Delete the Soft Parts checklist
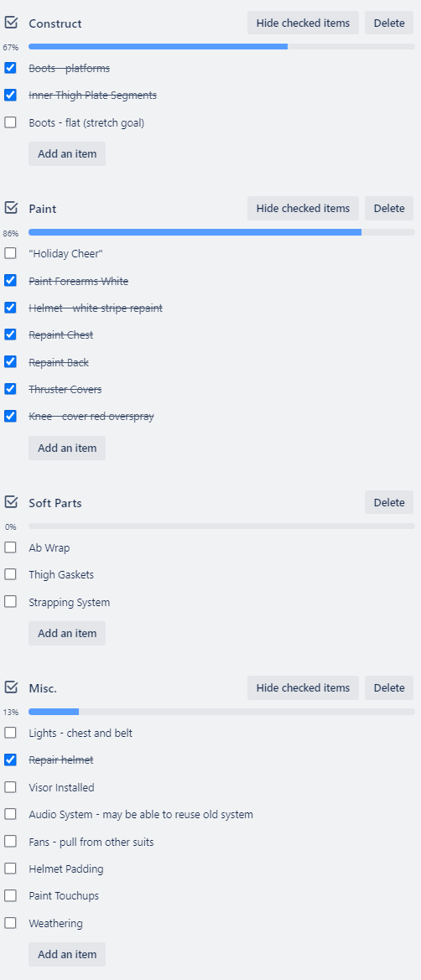 point(389,502)
